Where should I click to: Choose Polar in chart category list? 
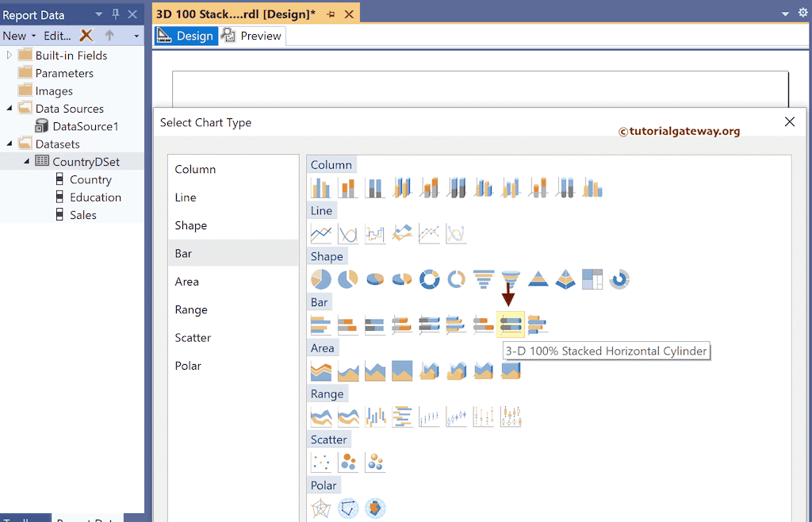point(233,366)
